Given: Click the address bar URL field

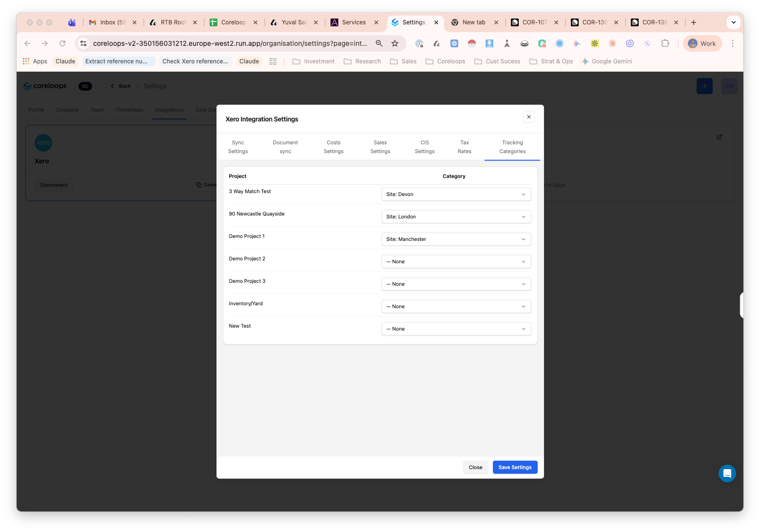Looking at the screenshot, I should [230, 43].
